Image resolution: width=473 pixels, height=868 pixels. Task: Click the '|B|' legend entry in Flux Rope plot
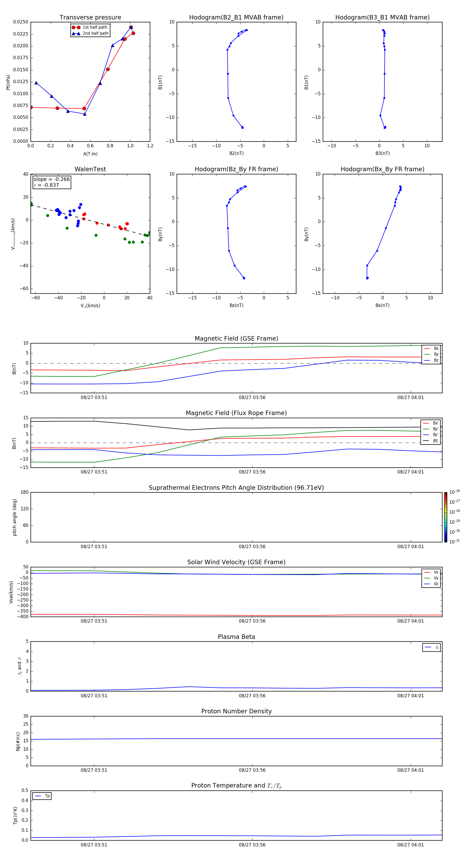(431, 441)
